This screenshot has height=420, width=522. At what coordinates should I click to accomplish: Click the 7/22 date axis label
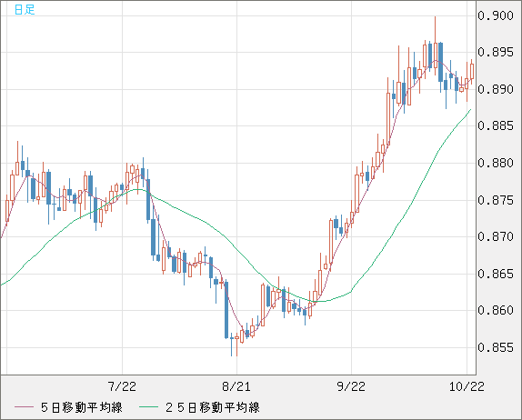pyautogui.click(x=122, y=386)
